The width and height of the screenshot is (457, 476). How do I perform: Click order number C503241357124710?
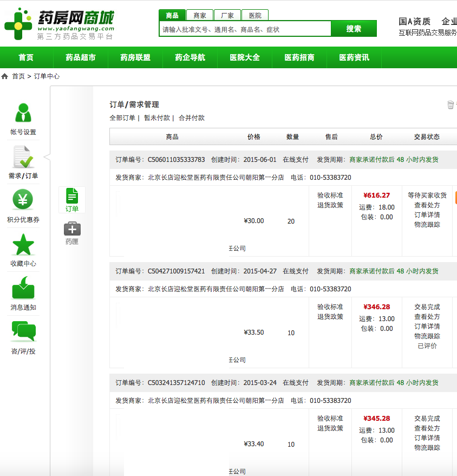coord(176,382)
